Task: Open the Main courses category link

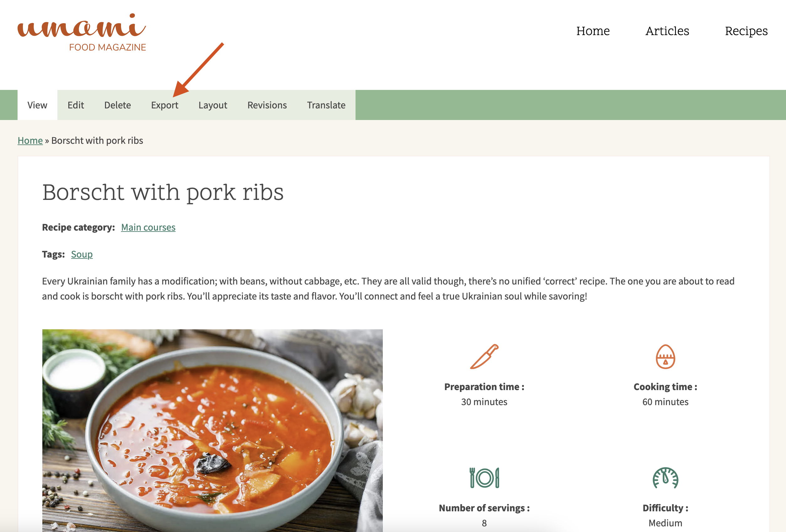Action: [148, 227]
